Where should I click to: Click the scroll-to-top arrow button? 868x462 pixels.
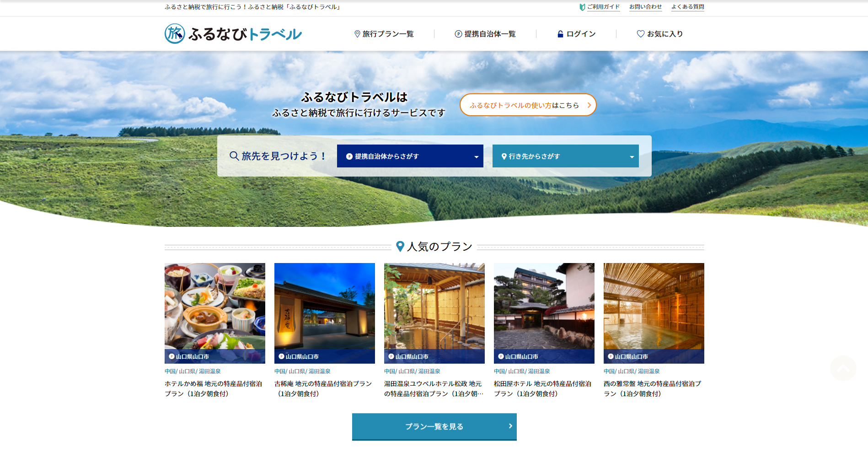(843, 368)
